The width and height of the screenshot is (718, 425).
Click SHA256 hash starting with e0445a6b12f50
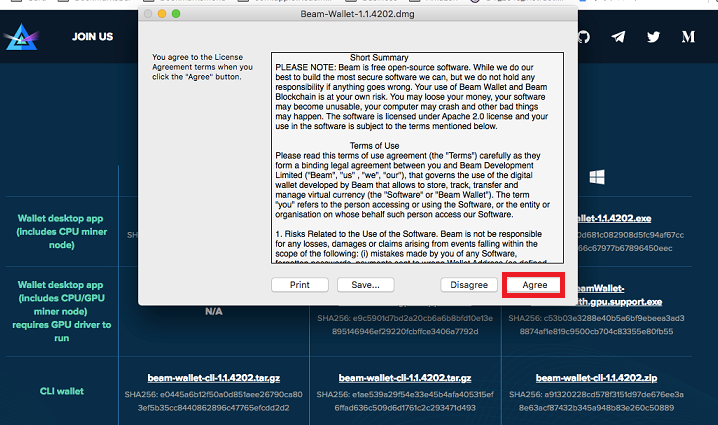point(213,401)
